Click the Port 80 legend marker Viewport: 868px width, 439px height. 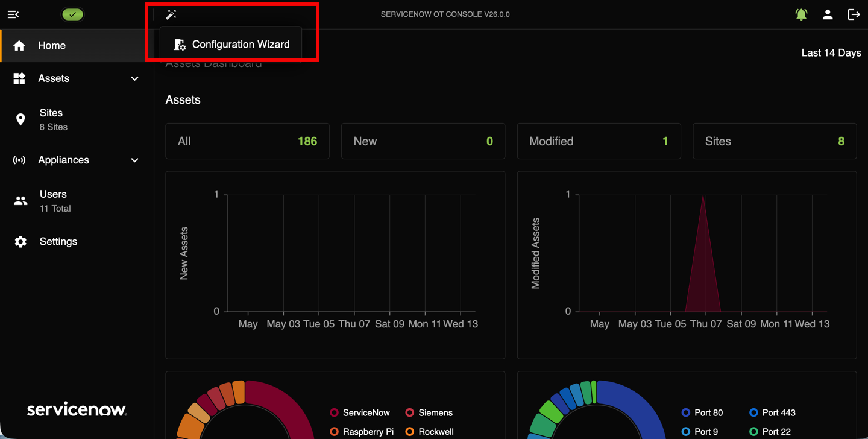tap(685, 413)
